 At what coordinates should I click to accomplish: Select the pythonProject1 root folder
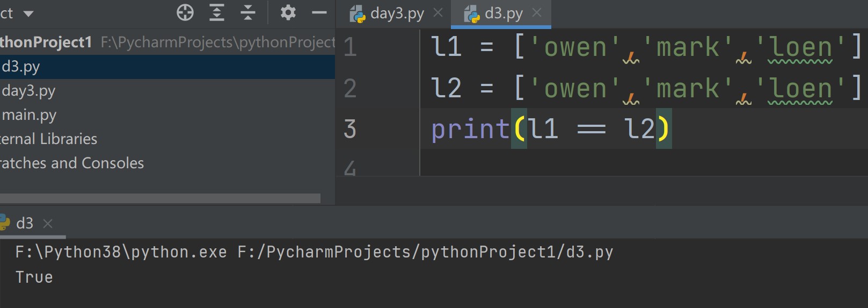[x=46, y=42]
